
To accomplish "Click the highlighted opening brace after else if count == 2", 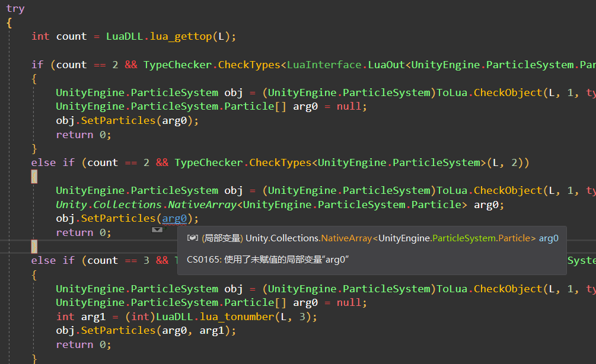I will 34,177.
